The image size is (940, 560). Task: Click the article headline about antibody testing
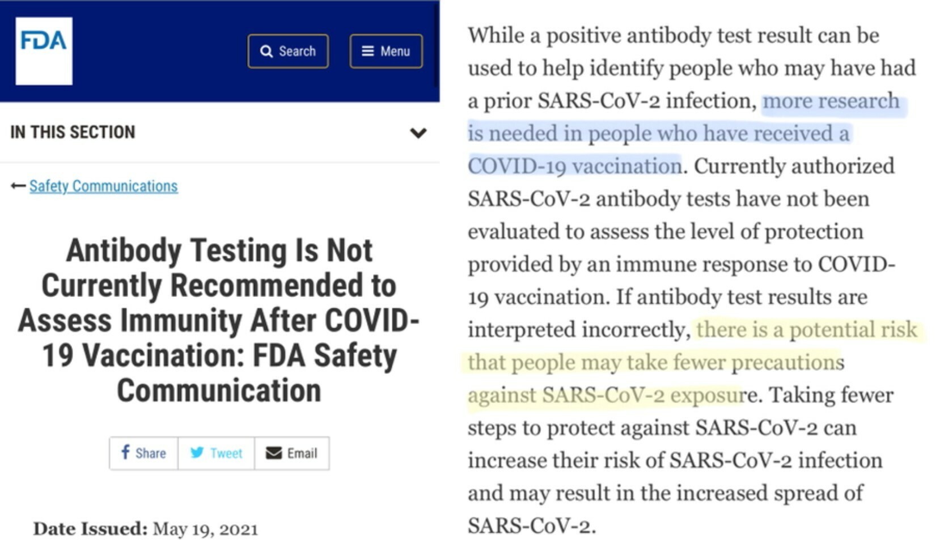(x=219, y=320)
